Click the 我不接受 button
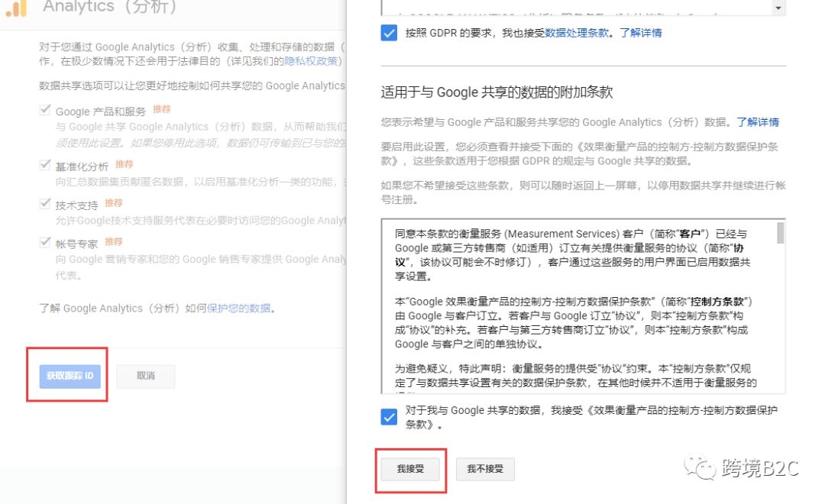Image resolution: width=825 pixels, height=504 pixels. [485, 470]
